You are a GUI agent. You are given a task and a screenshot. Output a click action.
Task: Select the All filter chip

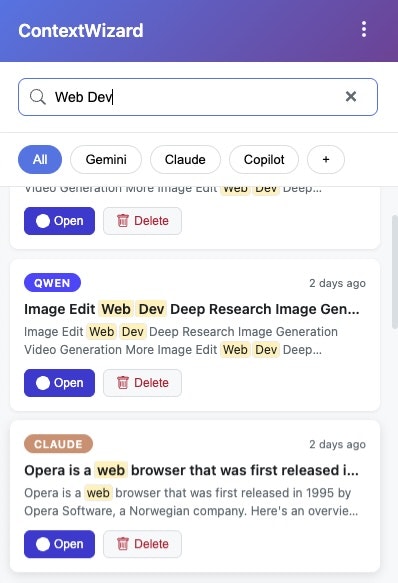tap(40, 160)
